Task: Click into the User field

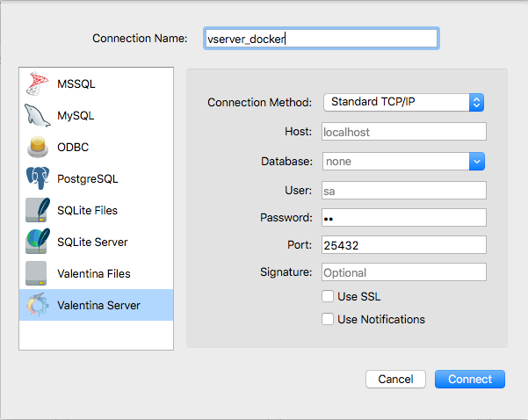Action: [x=404, y=191]
